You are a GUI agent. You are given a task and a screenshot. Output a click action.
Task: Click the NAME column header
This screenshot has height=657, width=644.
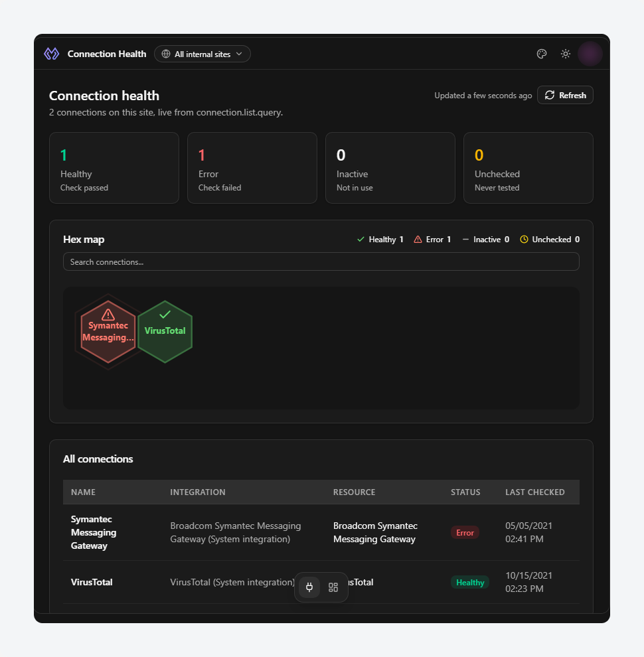tap(83, 492)
